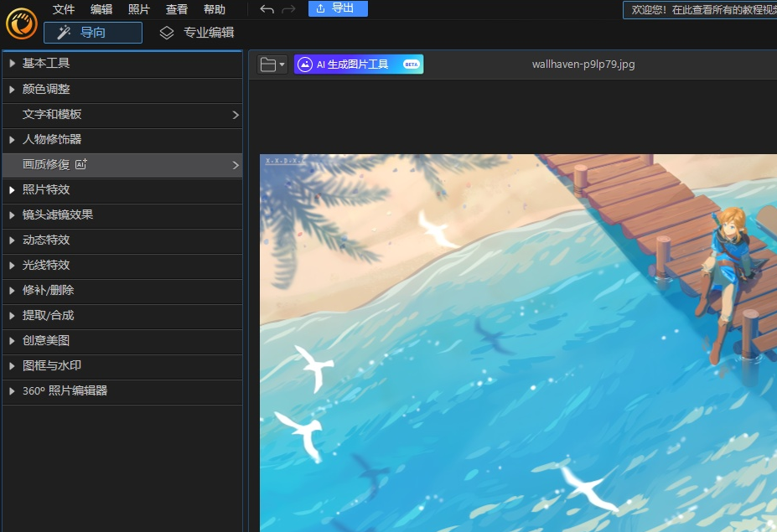
Task: Expand the 360° 照片编辑器 section
Action: (122, 391)
